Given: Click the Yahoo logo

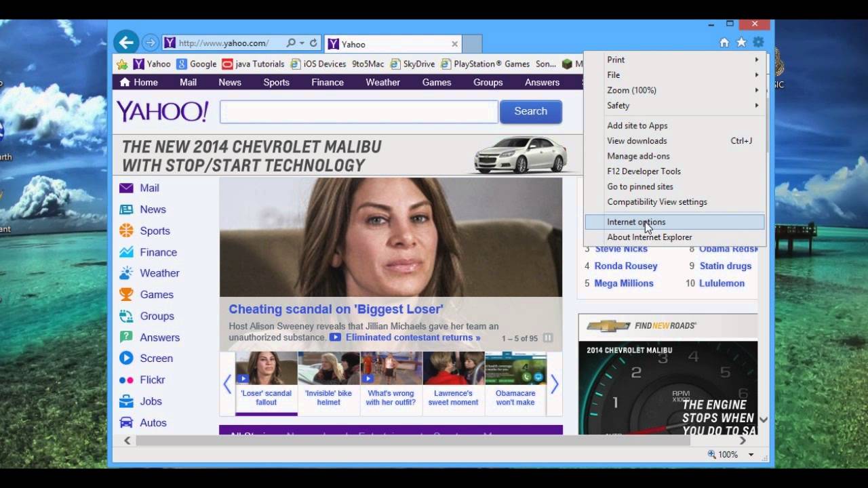Looking at the screenshot, I should click(x=162, y=111).
